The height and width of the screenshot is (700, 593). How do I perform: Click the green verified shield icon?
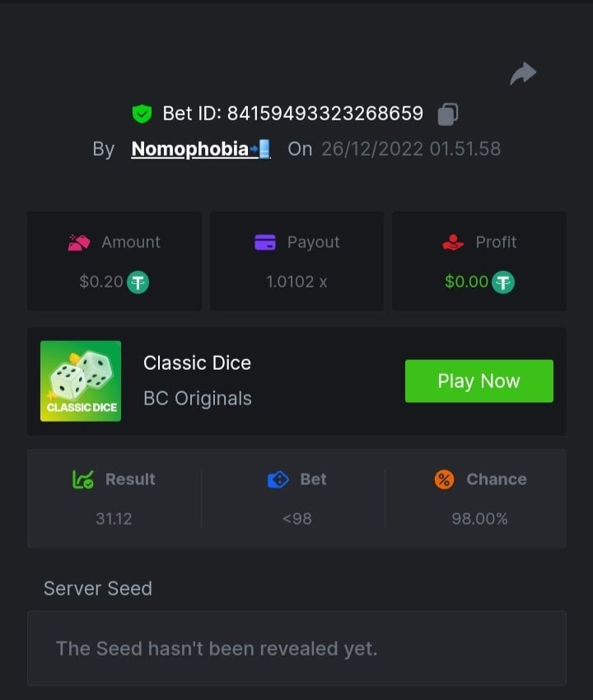pos(142,114)
